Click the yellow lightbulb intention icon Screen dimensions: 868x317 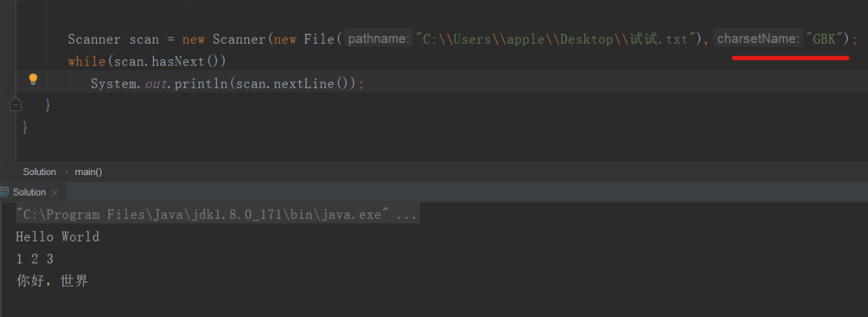point(32,79)
